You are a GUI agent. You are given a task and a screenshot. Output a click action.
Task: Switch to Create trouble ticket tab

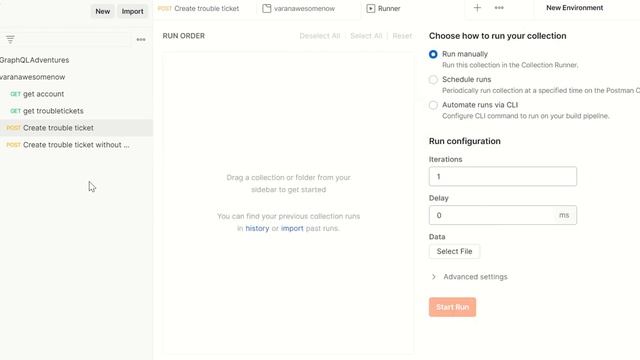[198, 9]
